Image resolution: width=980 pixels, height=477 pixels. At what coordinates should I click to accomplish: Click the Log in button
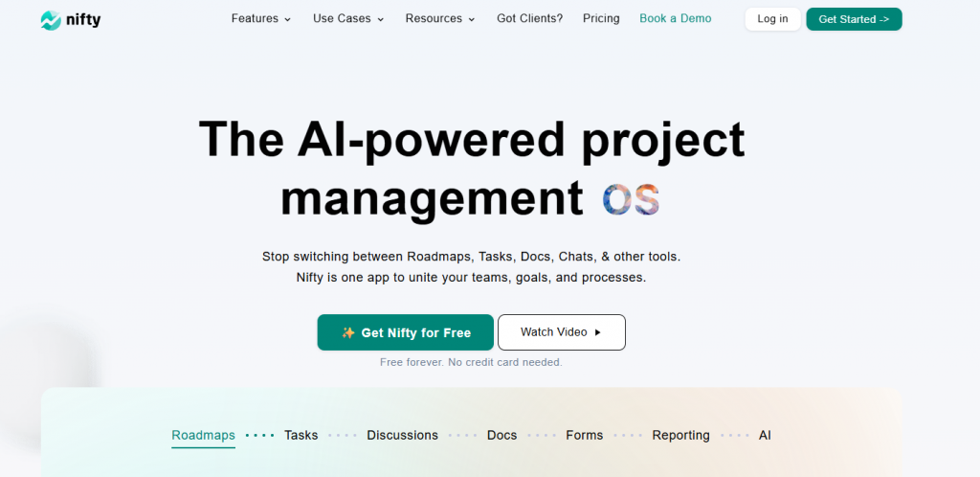pos(772,19)
